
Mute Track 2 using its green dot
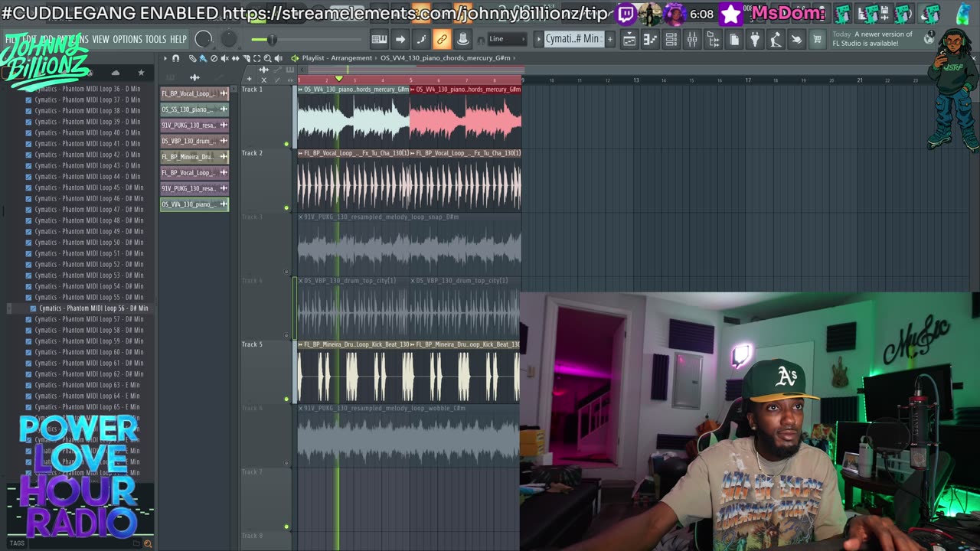287,207
